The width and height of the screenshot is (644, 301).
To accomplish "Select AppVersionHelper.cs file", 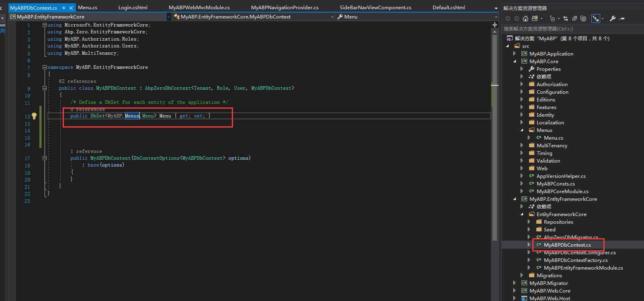I will click(557, 176).
